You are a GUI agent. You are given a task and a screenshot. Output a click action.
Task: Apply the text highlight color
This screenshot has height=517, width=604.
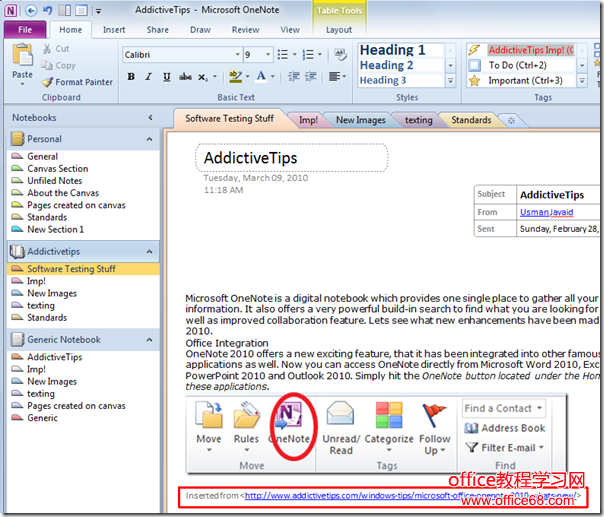(x=235, y=77)
